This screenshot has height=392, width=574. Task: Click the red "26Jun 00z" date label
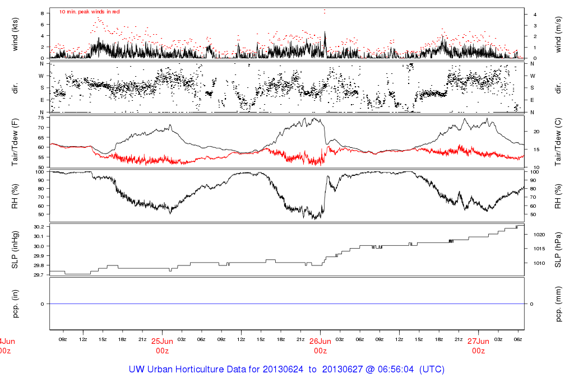[x=320, y=346]
